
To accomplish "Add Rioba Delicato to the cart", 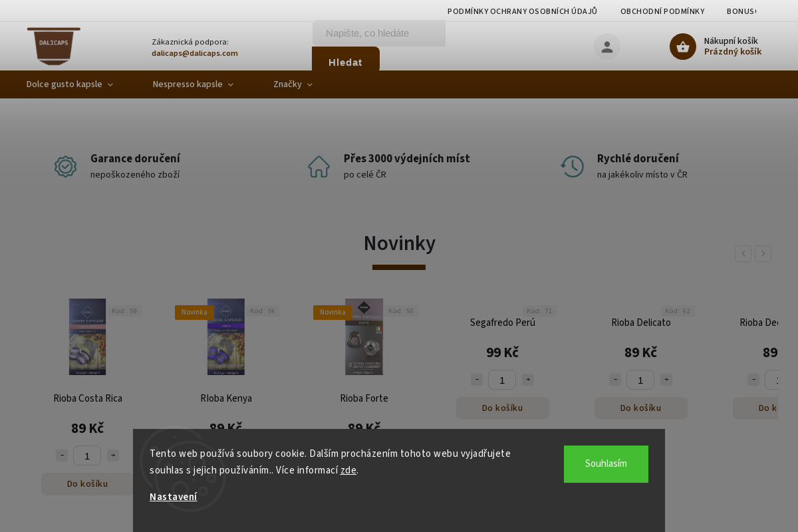I will 640,408.
